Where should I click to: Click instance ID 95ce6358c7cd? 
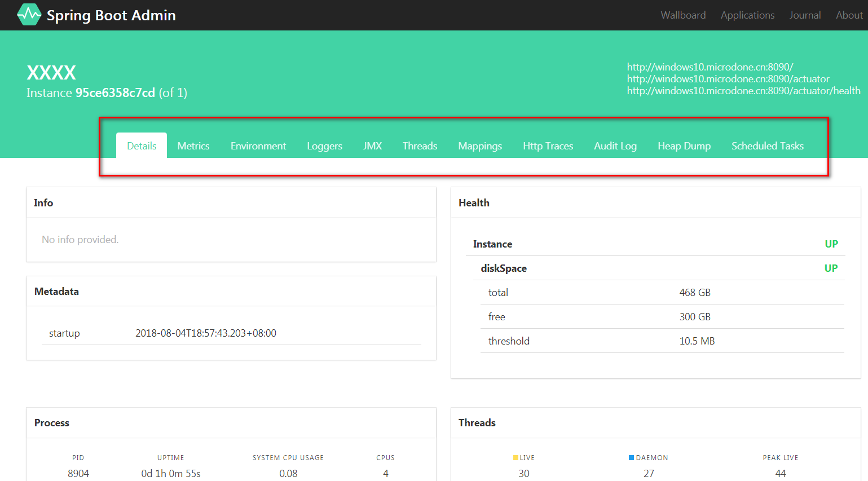click(x=115, y=92)
